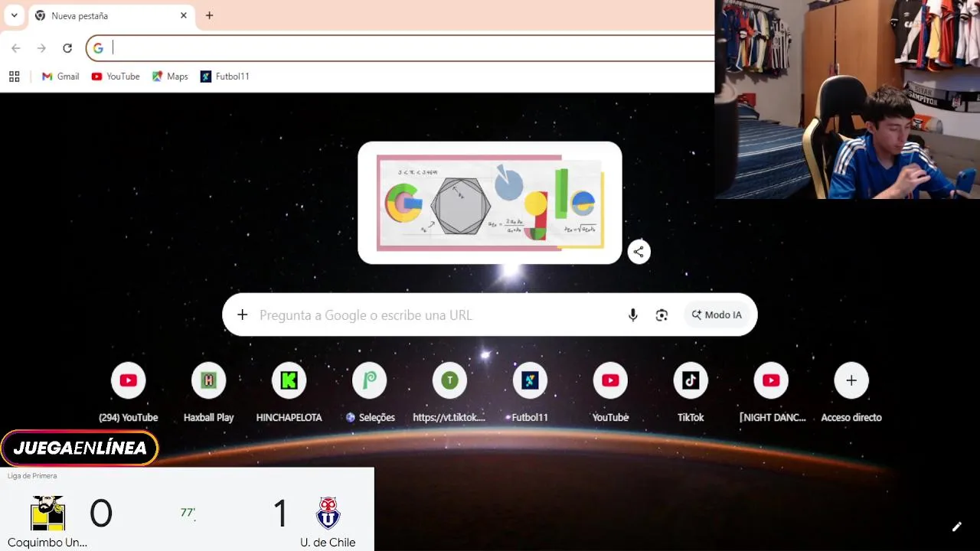
Task: Open the HINCHAPELOTA shortcut
Action: click(x=289, y=393)
